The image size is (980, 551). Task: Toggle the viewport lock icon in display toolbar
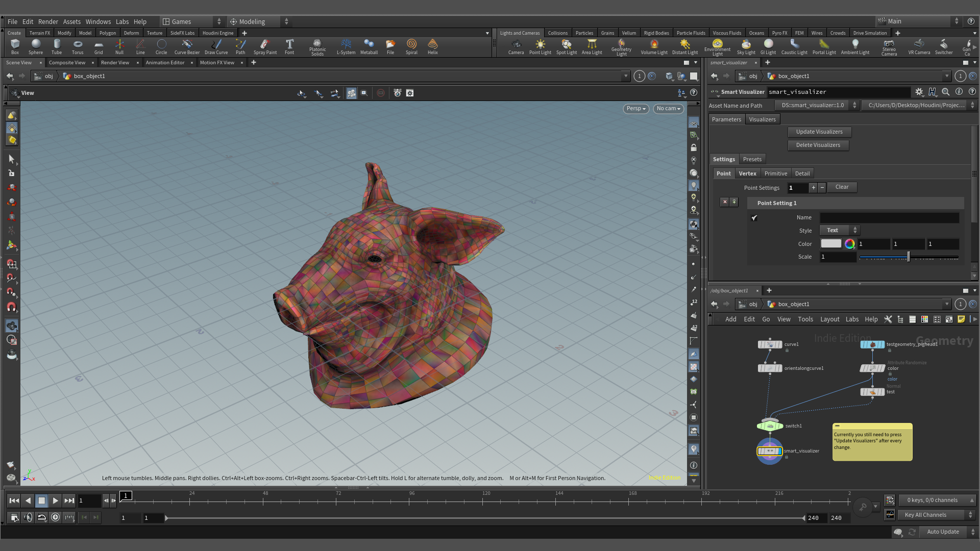[x=694, y=148]
